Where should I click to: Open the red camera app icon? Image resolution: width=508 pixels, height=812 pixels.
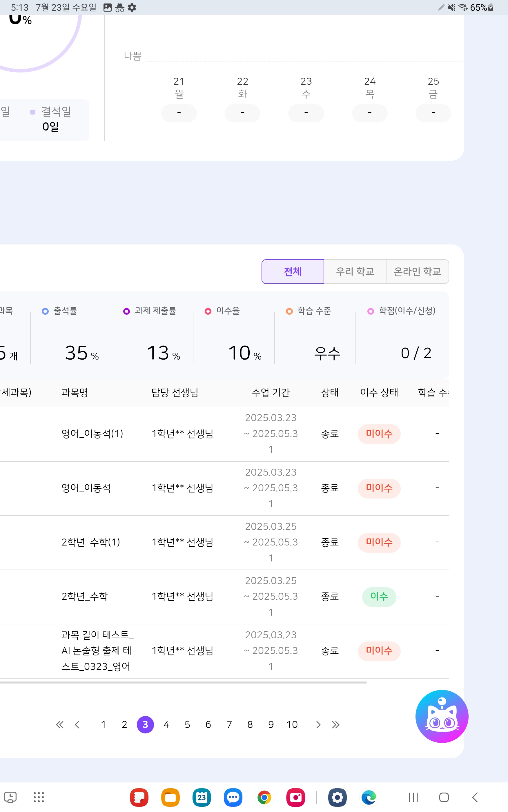coord(295,797)
